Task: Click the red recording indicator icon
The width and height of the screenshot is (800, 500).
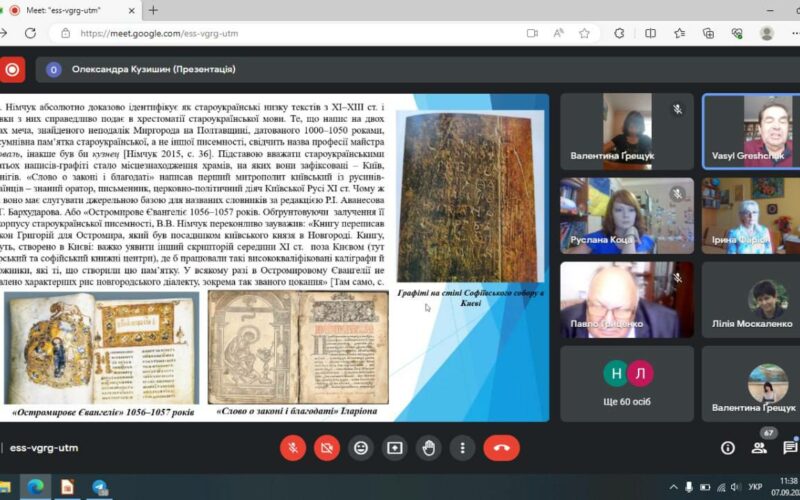Action: pyautogui.click(x=12, y=69)
